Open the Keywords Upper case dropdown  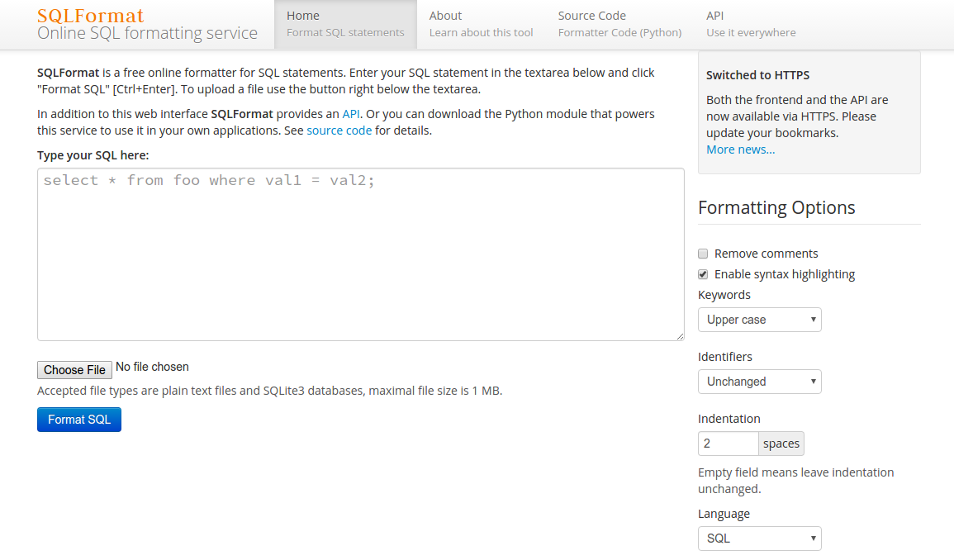point(759,320)
